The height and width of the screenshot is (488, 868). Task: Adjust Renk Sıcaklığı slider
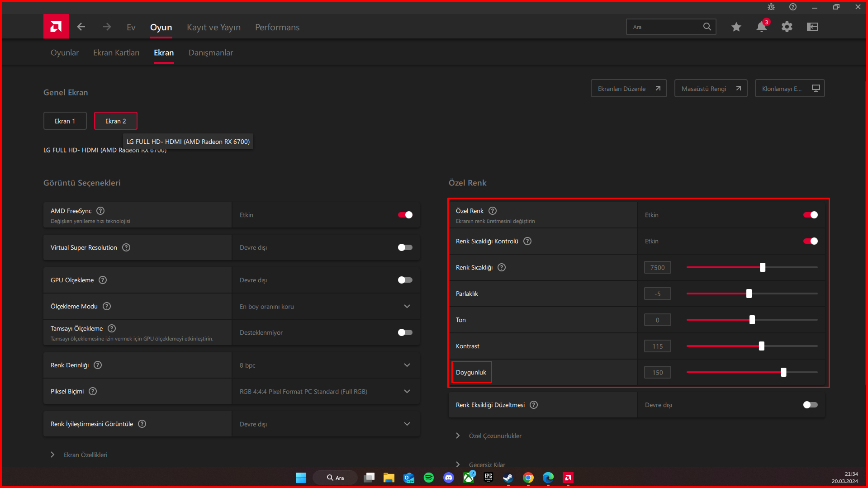[x=763, y=267]
